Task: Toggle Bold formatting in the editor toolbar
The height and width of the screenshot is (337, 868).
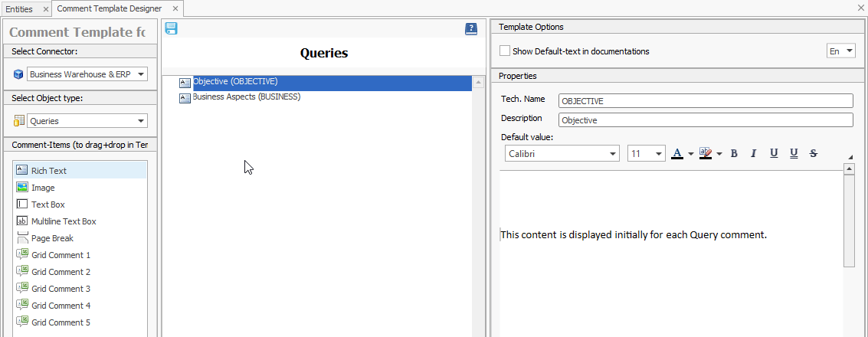Action: (x=734, y=153)
